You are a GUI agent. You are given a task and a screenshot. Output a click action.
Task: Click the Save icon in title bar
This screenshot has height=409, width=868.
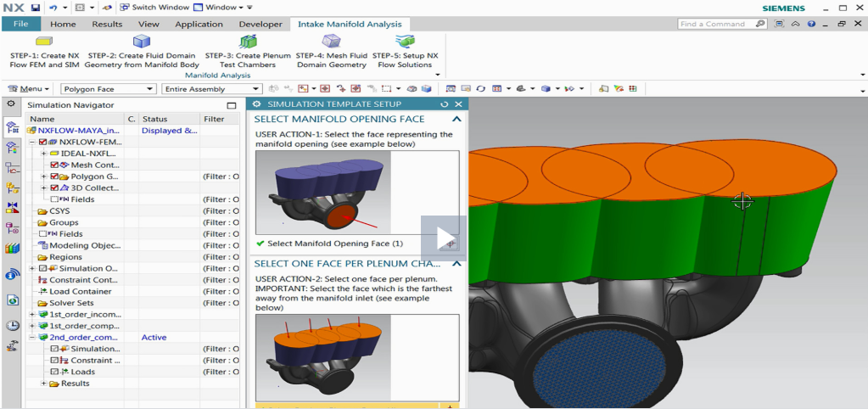[x=35, y=8]
